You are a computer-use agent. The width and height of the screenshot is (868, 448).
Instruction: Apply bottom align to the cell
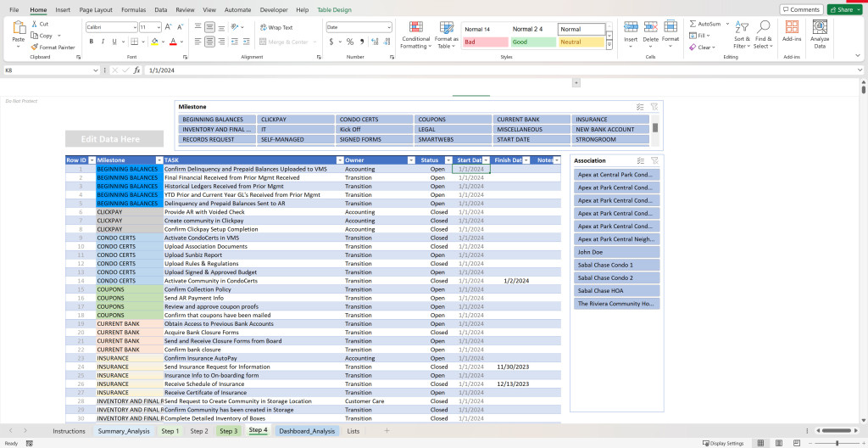coord(221,26)
